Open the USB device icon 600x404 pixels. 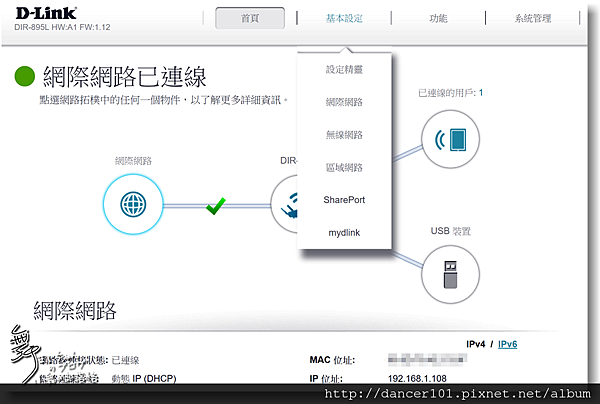(450, 275)
